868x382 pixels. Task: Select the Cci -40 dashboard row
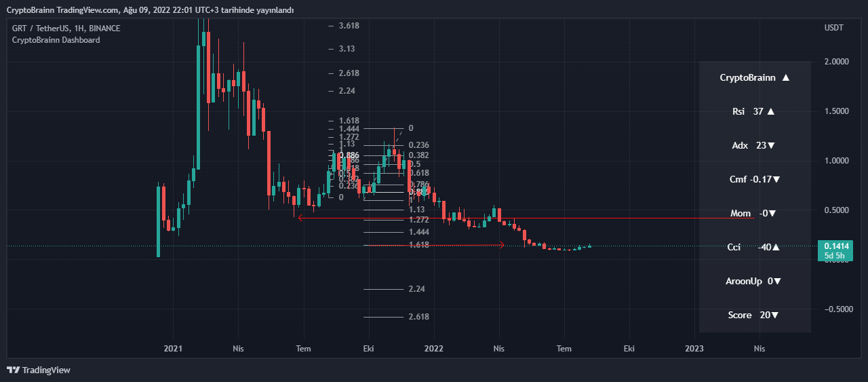tap(753, 248)
